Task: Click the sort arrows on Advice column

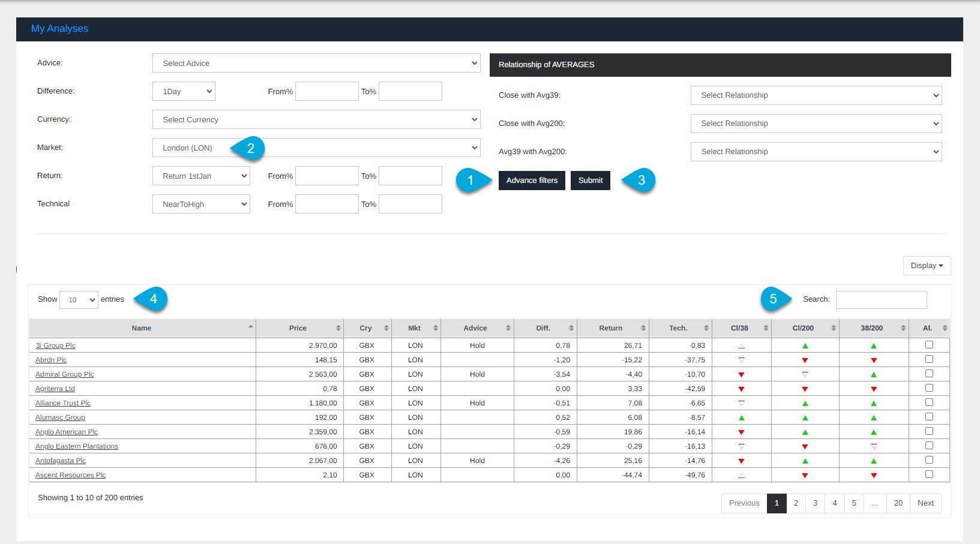Action: tap(508, 328)
